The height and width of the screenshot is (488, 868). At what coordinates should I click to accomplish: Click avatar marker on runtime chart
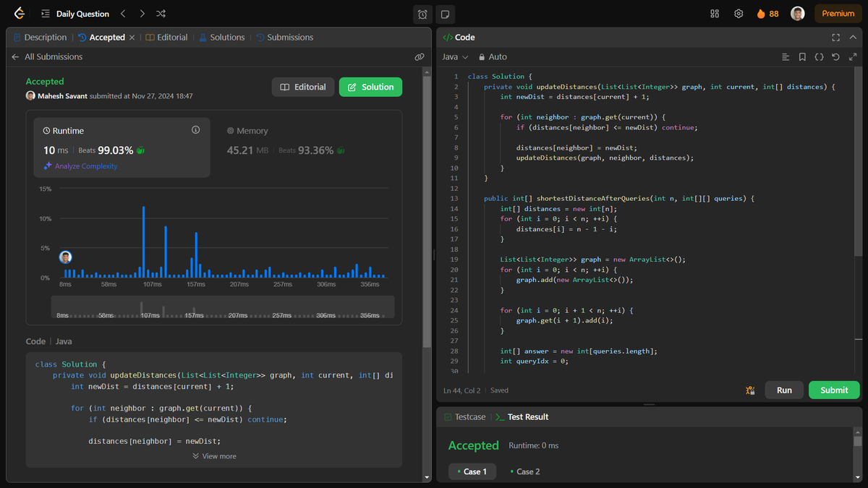click(x=66, y=257)
